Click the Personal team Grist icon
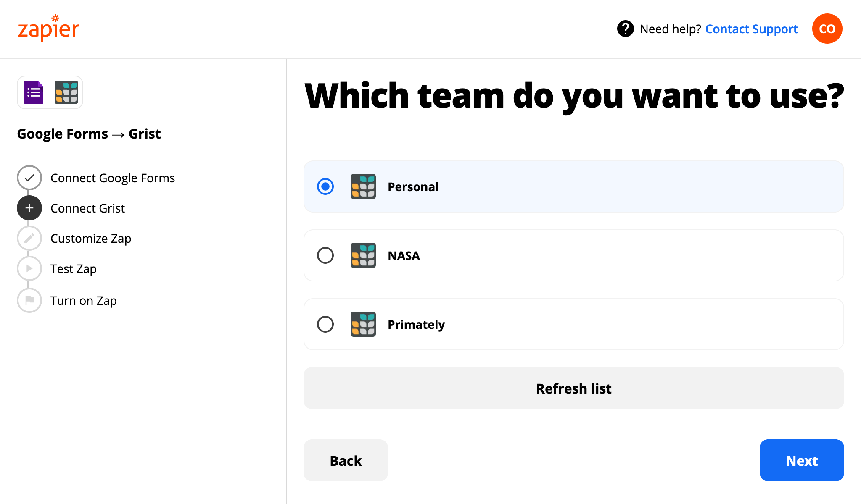The height and width of the screenshot is (504, 861). tap(363, 186)
